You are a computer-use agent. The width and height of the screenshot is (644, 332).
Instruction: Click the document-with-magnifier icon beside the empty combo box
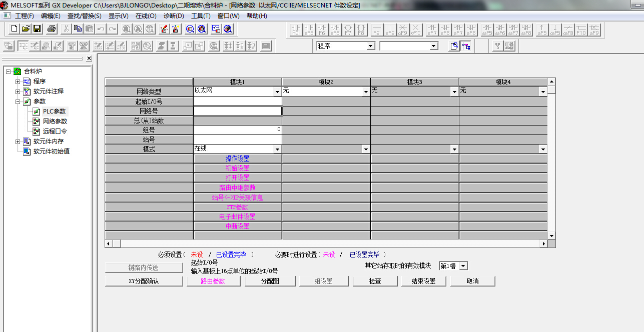[x=454, y=46]
